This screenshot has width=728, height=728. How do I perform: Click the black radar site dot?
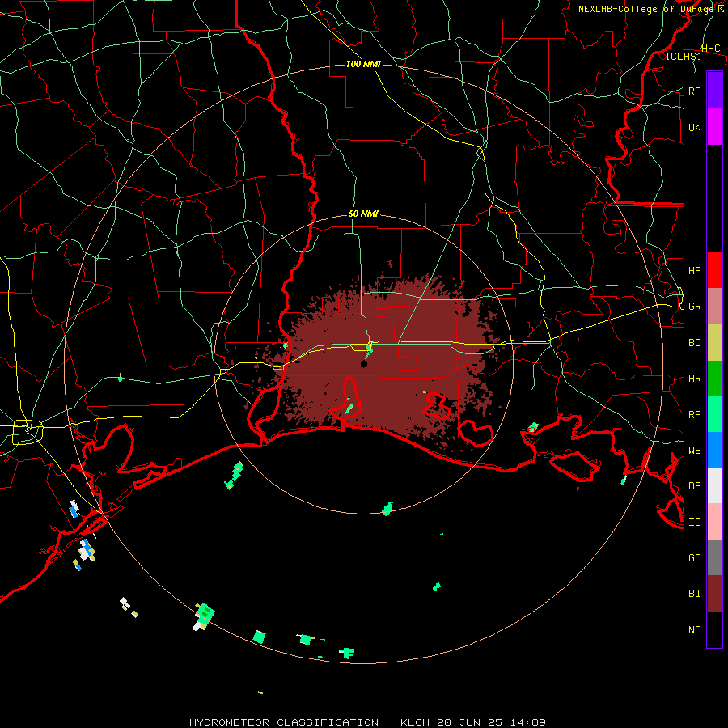pyautogui.click(x=364, y=364)
